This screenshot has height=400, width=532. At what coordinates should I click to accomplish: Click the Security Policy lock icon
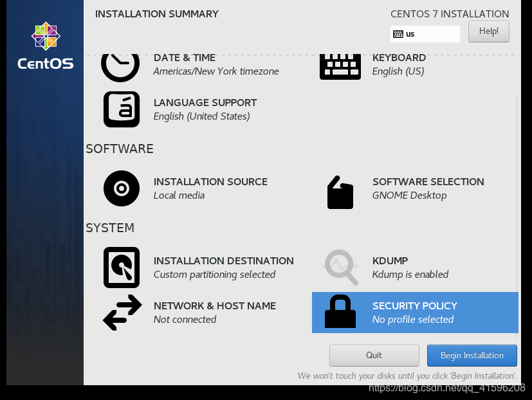(340, 311)
